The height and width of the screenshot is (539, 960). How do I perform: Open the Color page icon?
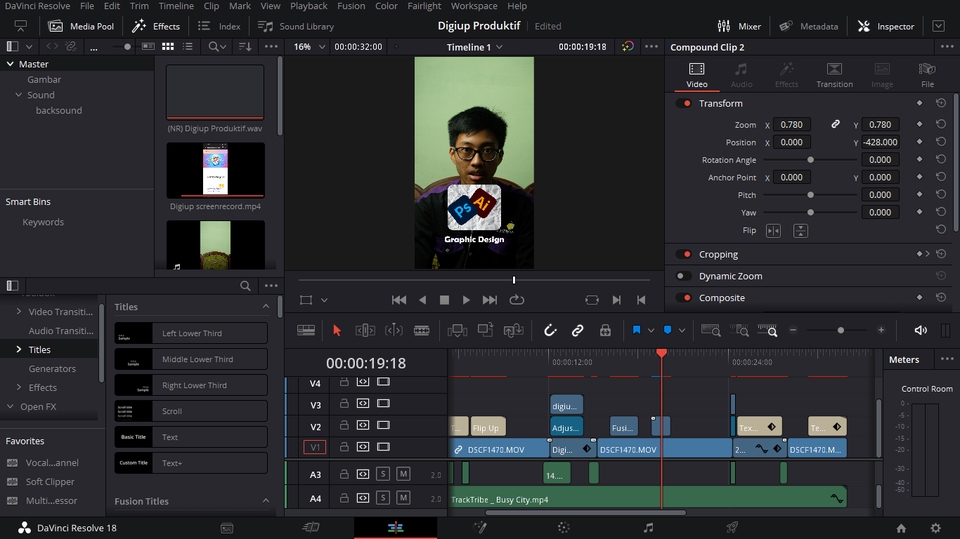pos(564,527)
